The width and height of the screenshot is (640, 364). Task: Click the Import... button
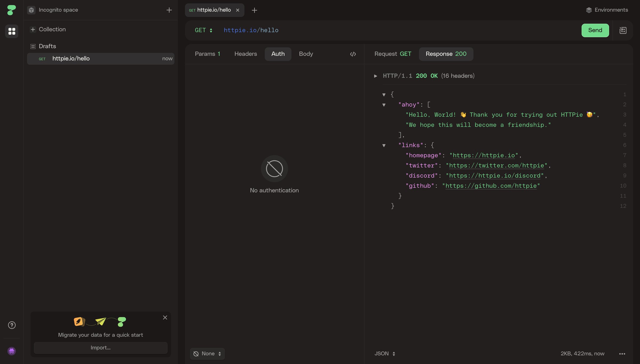click(x=101, y=348)
